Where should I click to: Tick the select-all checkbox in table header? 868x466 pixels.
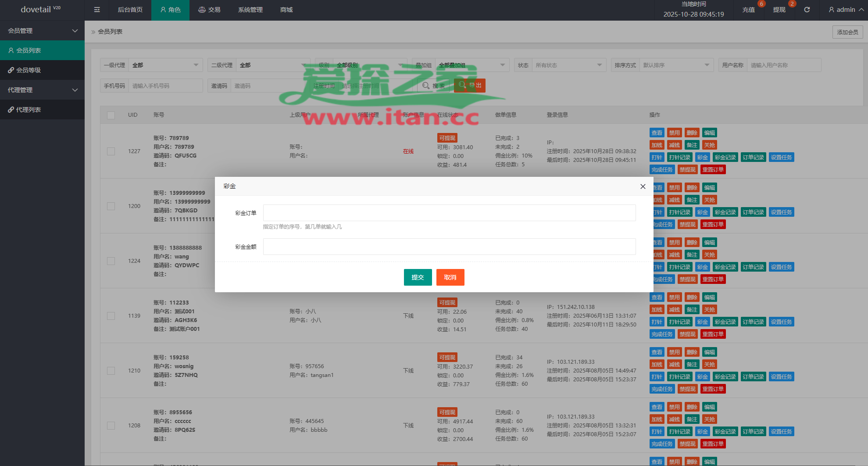[111, 115]
